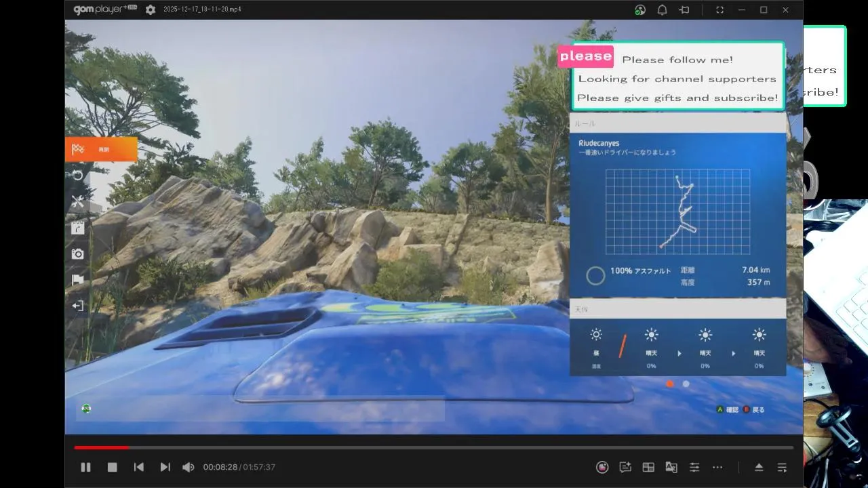Viewport: 868px width, 488px height.
Task: Click the first sun weather icon
Action: click(x=596, y=334)
